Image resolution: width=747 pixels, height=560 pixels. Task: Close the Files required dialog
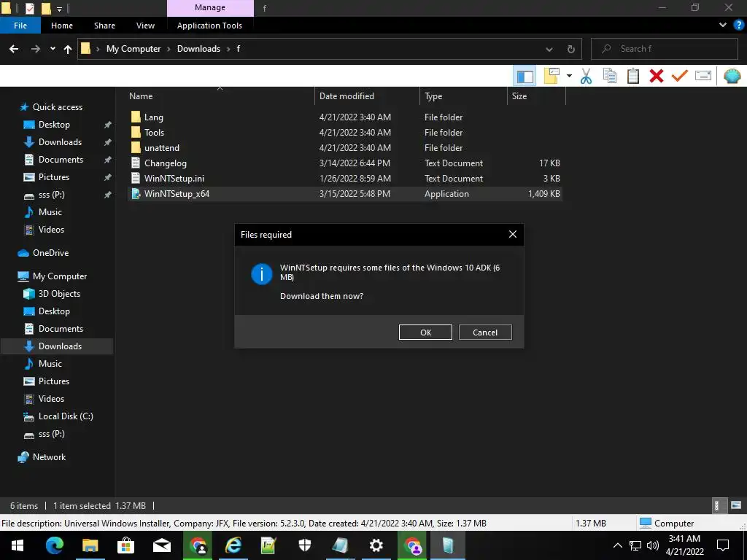tap(513, 234)
